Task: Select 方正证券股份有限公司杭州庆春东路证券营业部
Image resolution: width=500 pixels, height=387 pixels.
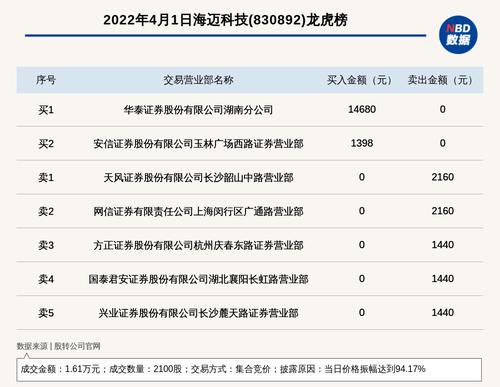Action: 198,245
